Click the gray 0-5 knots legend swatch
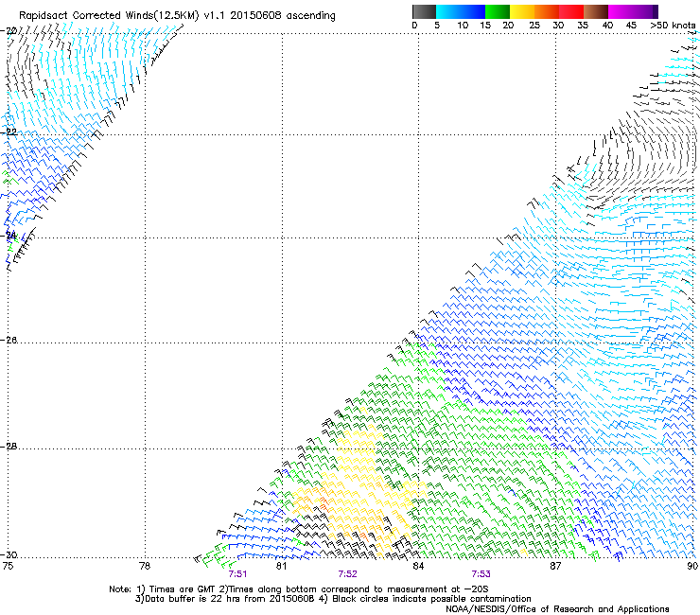 (424, 11)
